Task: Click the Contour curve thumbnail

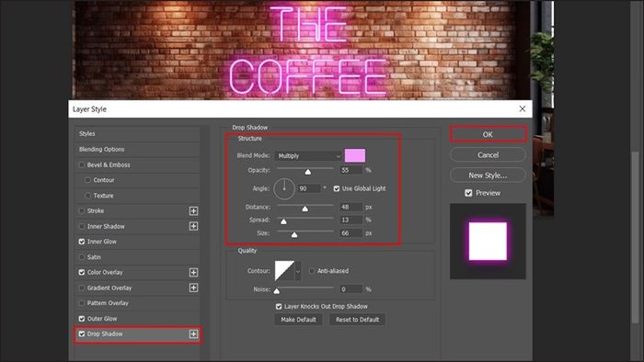Action: 284,270
